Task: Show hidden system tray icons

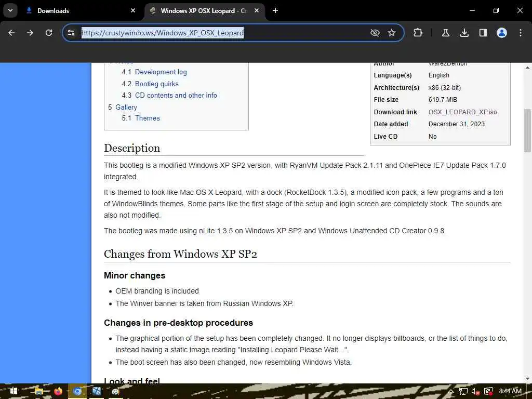Action: 451,392
